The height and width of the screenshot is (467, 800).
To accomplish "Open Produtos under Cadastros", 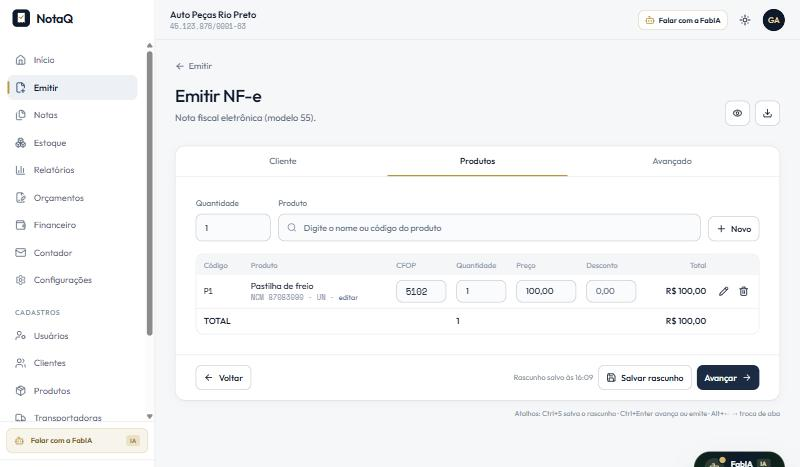I will point(72,391).
